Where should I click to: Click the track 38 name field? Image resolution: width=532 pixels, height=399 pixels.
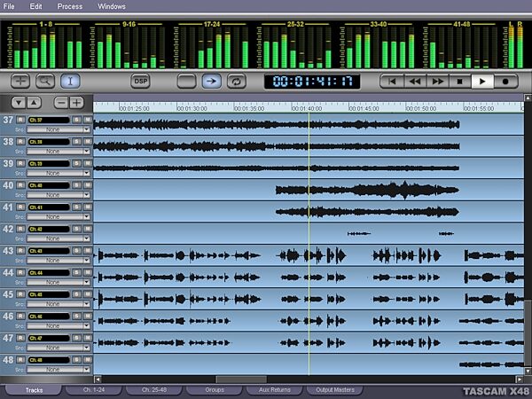coord(49,142)
